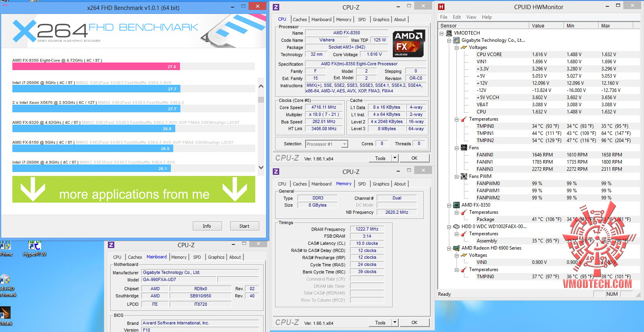Click the Fans icon above FANIN0
Image resolution: width=644 pixels, height=332 pixels.
click(464, 148)
